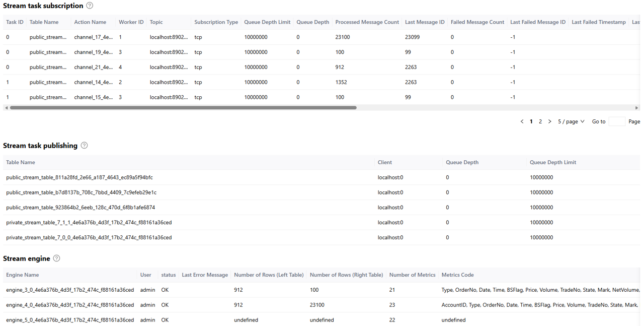This screenshot has height=326, width=644.
Task: Select the engine_5_0 engine name row
Action: pyautogui.click(x=70, y=320)
